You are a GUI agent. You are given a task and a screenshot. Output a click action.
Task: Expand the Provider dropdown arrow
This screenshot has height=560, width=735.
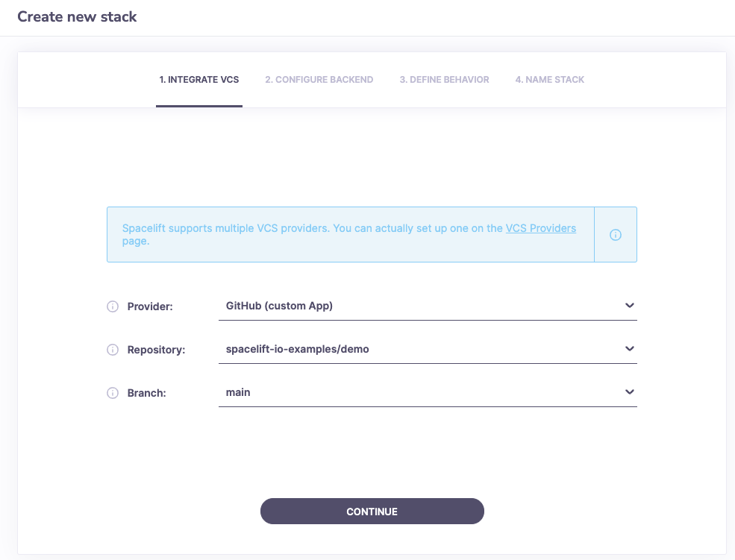629,306
